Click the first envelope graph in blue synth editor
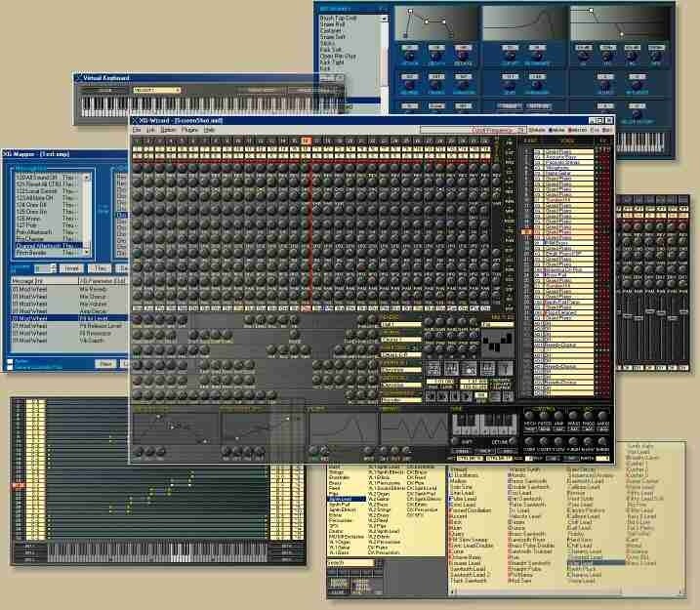 [435, 23]
